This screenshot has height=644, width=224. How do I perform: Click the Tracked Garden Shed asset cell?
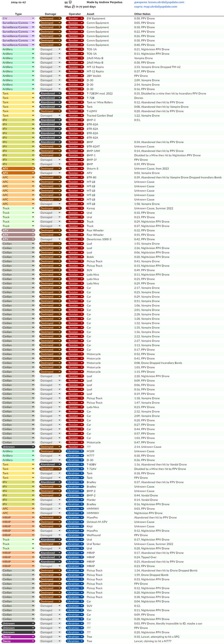[100, 115]
